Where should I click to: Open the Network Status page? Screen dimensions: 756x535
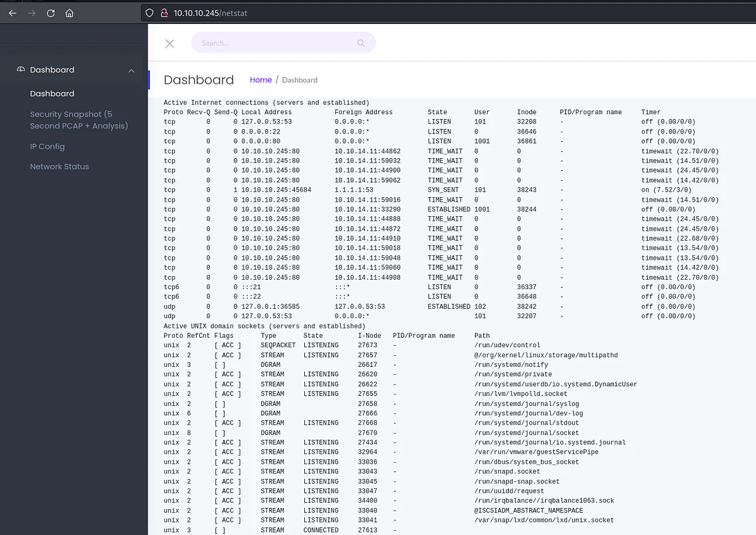[x=60, y=166]
